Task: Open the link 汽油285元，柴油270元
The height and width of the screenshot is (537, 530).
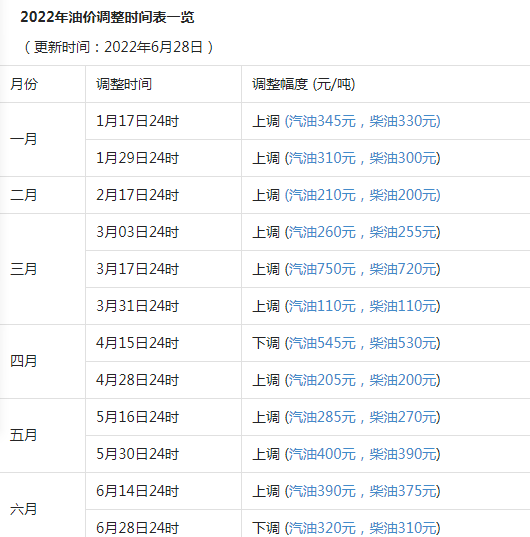Action: pos(363,417)
